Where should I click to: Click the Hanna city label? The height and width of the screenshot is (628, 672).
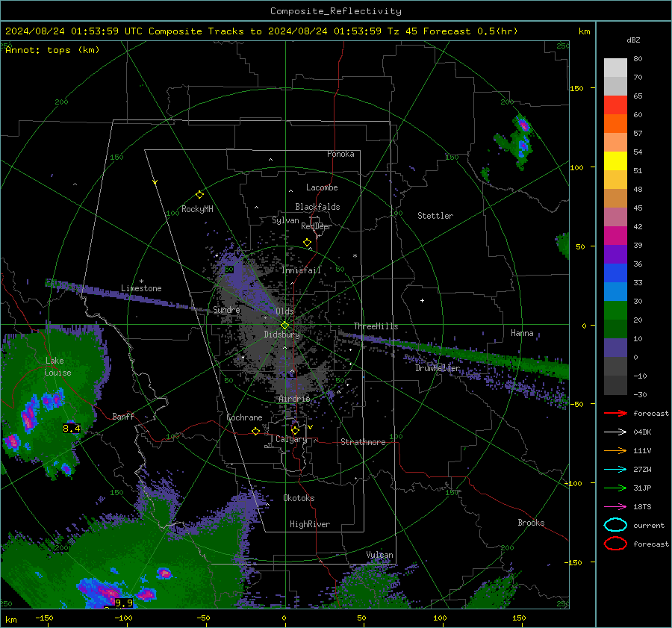click(x=522, y=333)
